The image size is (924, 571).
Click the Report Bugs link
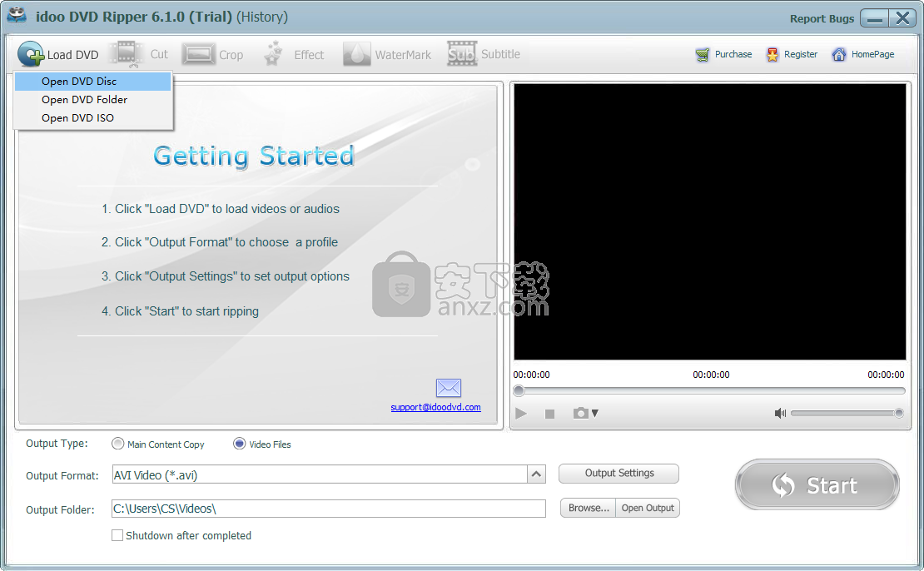822,19
